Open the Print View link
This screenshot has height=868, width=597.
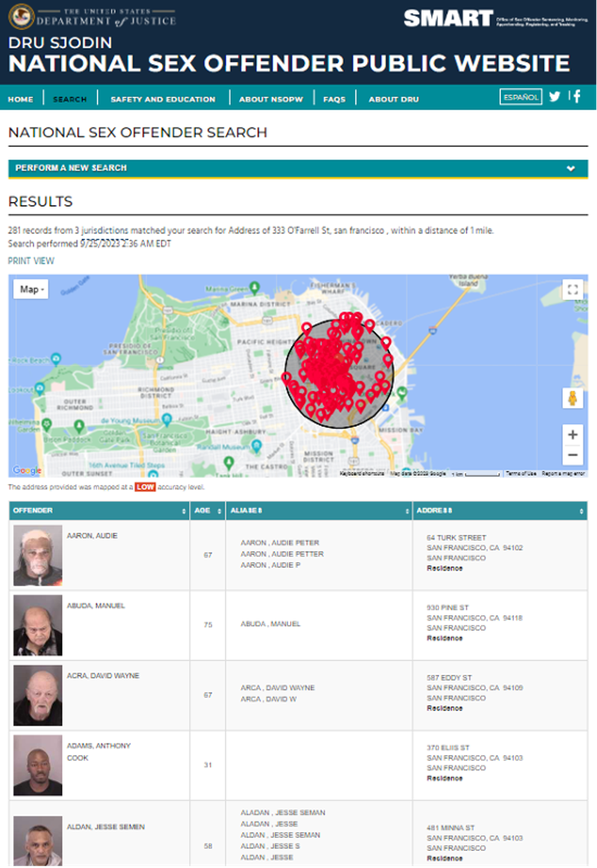coord(31,261)
